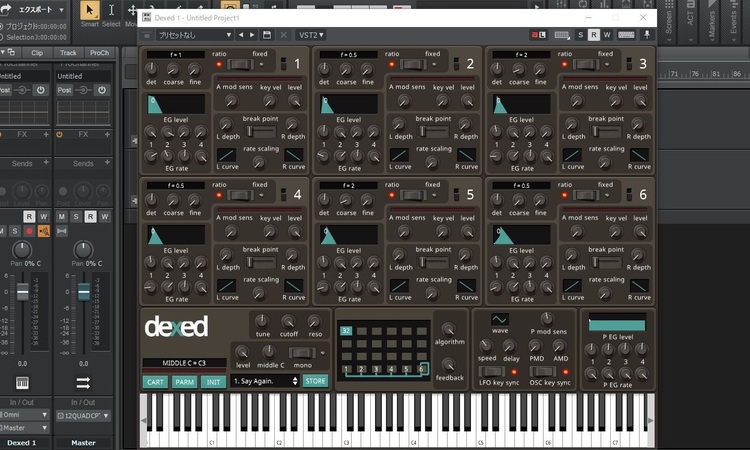
Task: Select algorithm cell 32 in the grid
Action: pyautogui.click(x=346, y=330)
